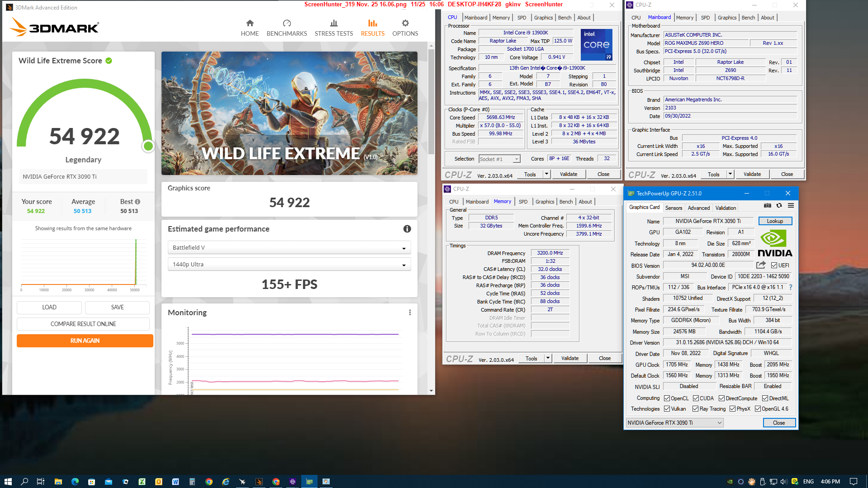Open the Graphics tab in CPU-Z Mainboard window
Viewport: 868px width, 488px height.
tap(727, 18)
